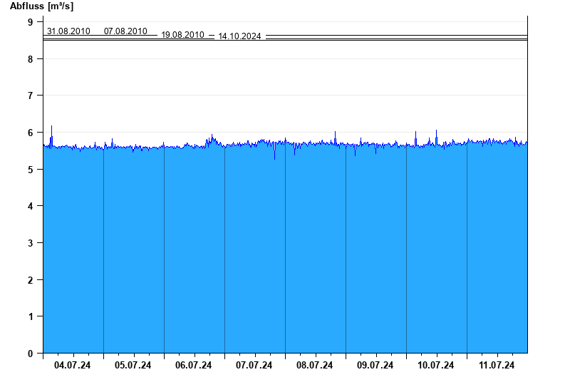Click the Abfluss [m³/s] axis title
Image resolution: width=570 pixels, height=392 pixels.
[41, 6]
